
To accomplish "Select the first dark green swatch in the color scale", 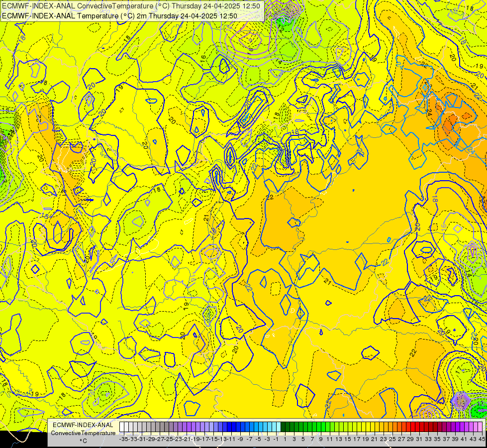I will (283, 427).
